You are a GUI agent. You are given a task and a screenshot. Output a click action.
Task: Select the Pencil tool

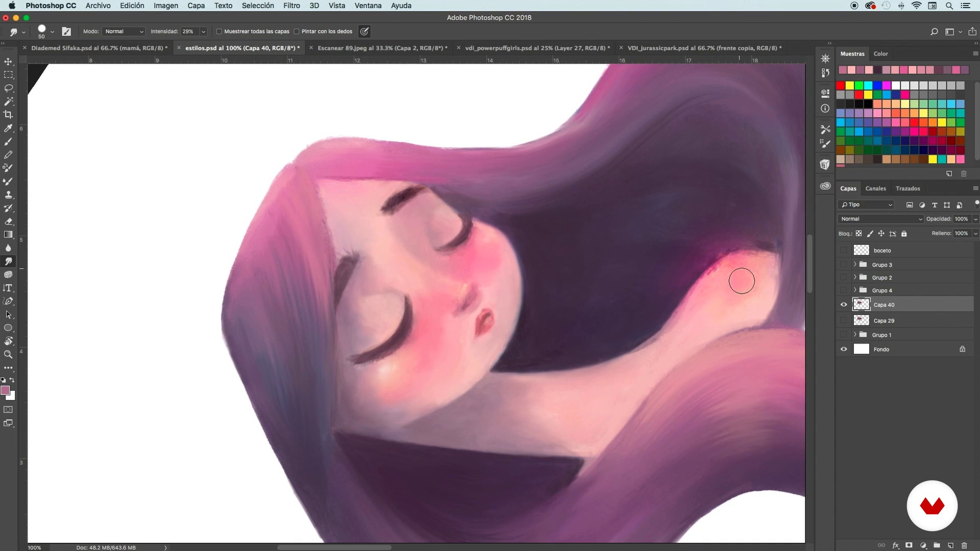8,155
